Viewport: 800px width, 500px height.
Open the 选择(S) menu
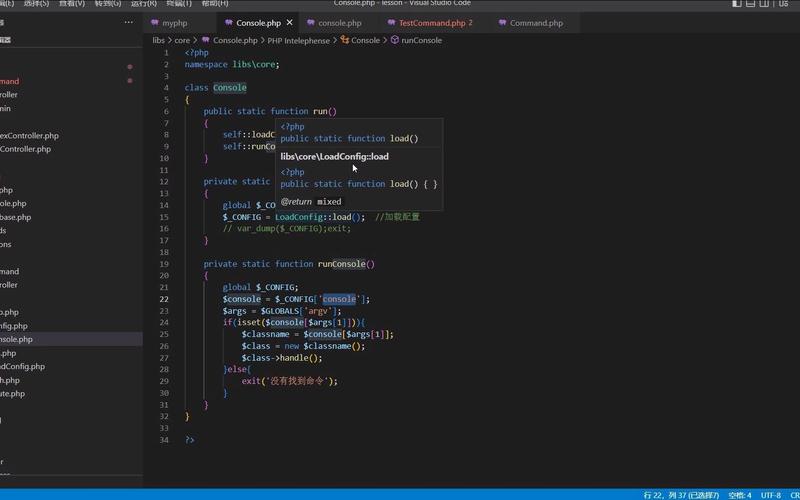(x=36, y=3)
